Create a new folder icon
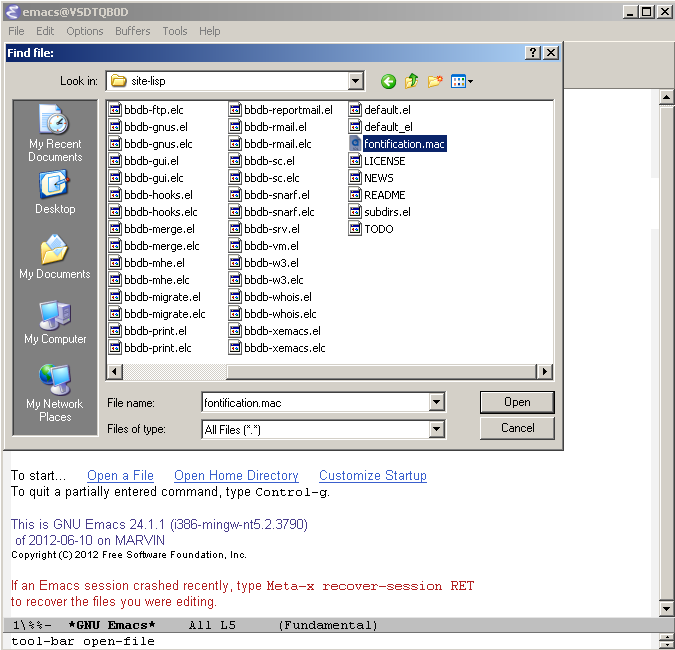 tap(435, 81)
